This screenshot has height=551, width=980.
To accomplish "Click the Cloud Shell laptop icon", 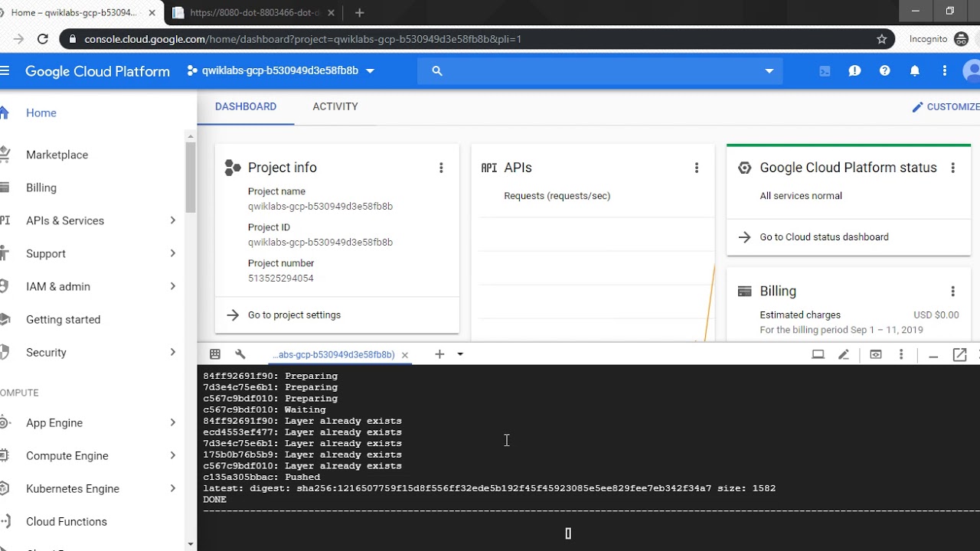I will pos(818,354).
